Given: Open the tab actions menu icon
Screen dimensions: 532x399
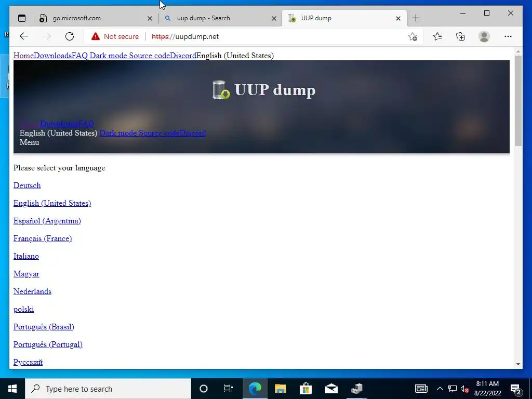Looking at the screenshot, I should pyautogui.click(x=22, y=18).
